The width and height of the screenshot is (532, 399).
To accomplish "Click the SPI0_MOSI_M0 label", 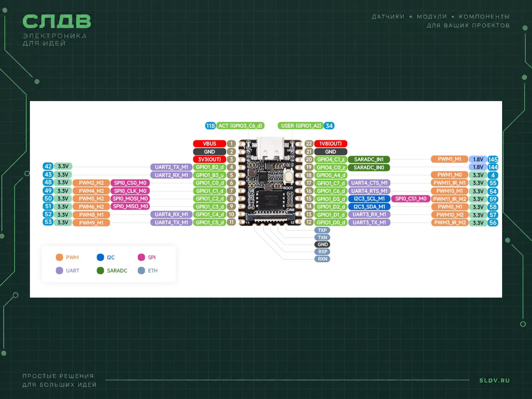I will (x=130, y=199).
